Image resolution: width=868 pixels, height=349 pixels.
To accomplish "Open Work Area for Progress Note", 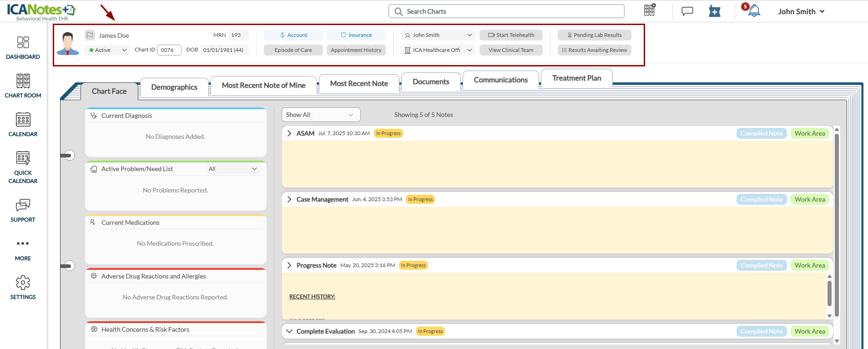I will [810, 265].
